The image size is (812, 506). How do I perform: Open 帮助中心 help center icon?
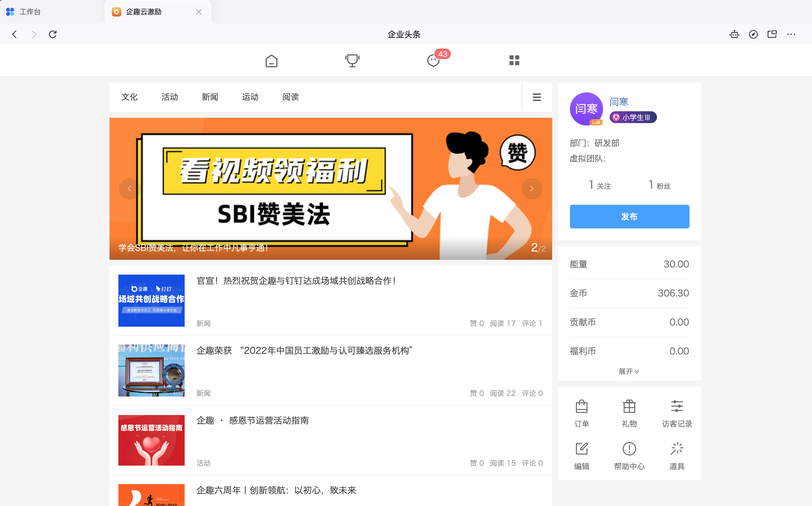[629, 456]
